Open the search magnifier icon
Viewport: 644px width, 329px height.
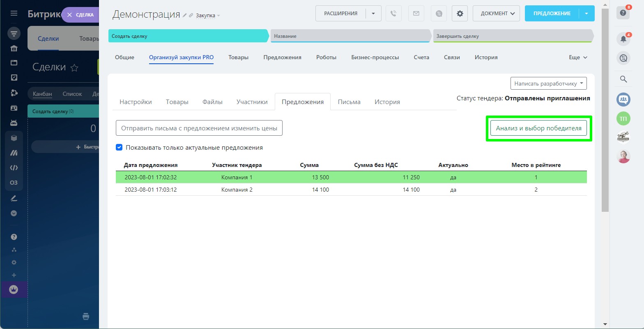coord(623,79)
